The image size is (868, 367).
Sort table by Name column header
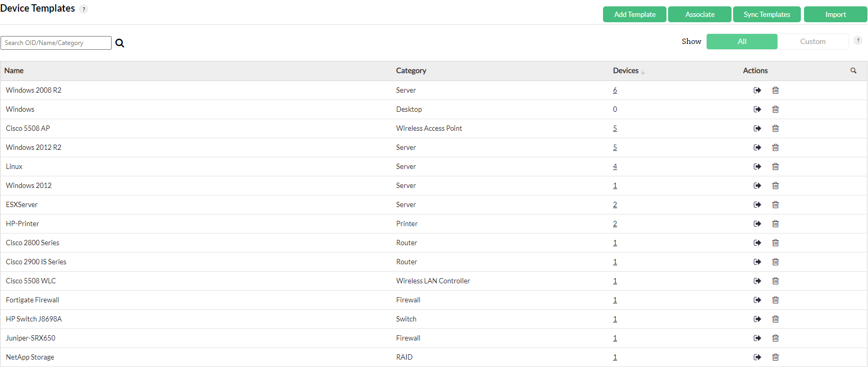pos(14,70)
